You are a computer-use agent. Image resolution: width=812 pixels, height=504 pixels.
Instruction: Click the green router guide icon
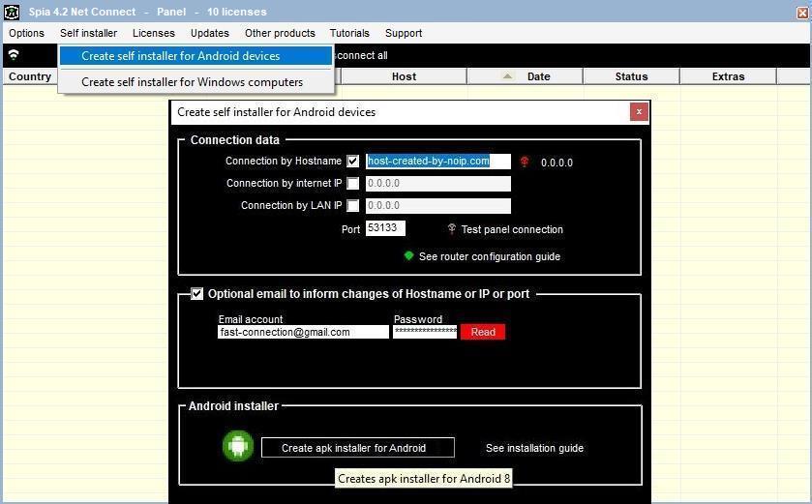[408, 255]
